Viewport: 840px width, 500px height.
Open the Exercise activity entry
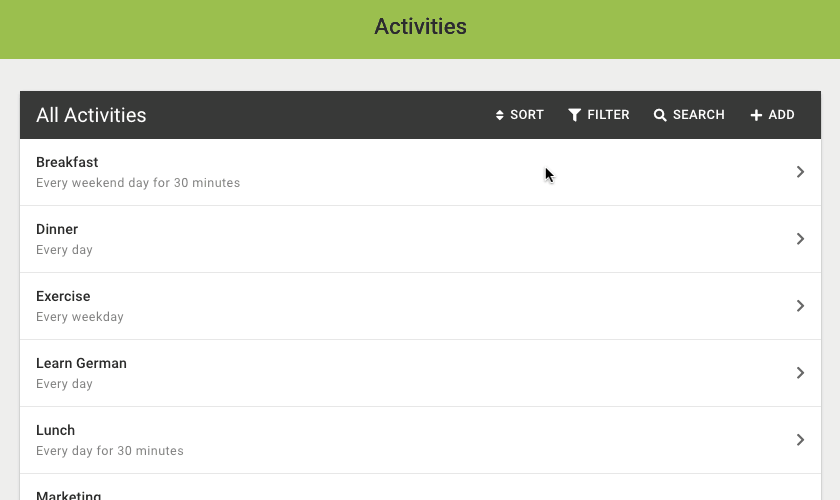tap(63, 296)
